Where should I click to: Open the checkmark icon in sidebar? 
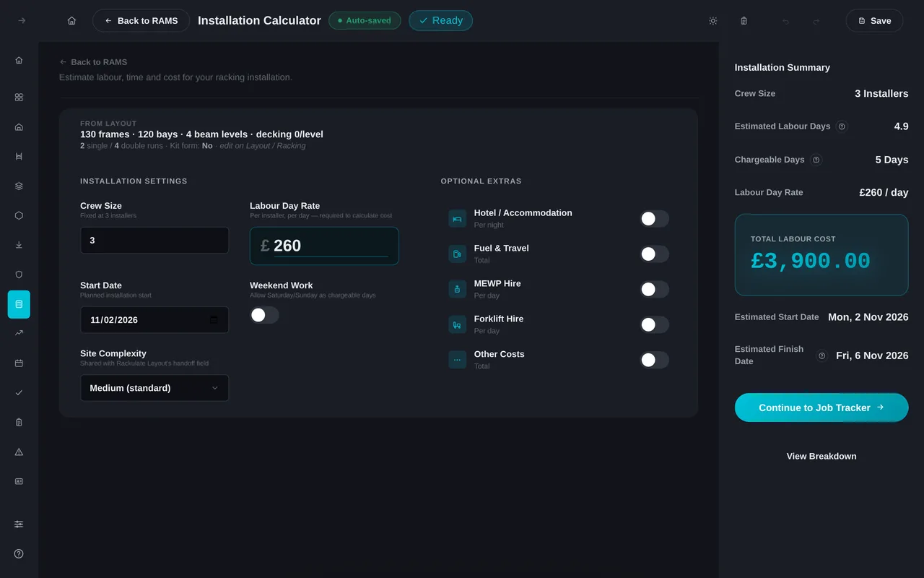tap(19, 392)
